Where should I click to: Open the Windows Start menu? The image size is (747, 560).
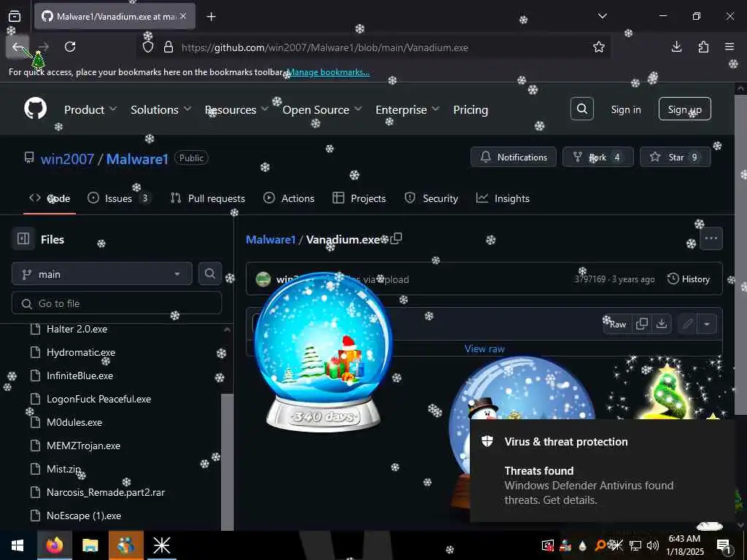coord(18,545)
